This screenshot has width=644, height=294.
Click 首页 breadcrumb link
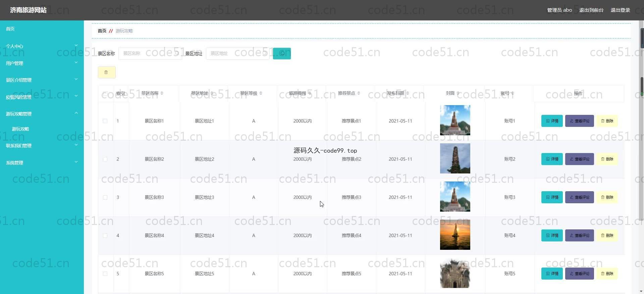[102, 31]
